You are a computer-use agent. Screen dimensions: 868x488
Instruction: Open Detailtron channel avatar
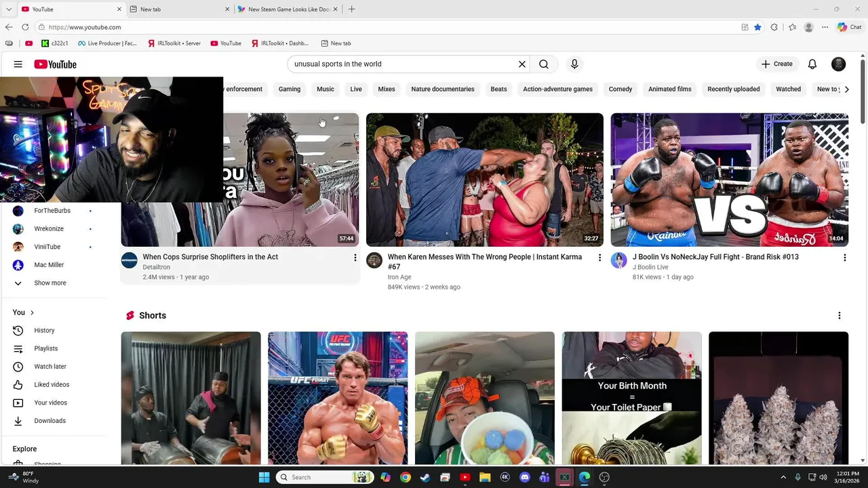point(130,260)
